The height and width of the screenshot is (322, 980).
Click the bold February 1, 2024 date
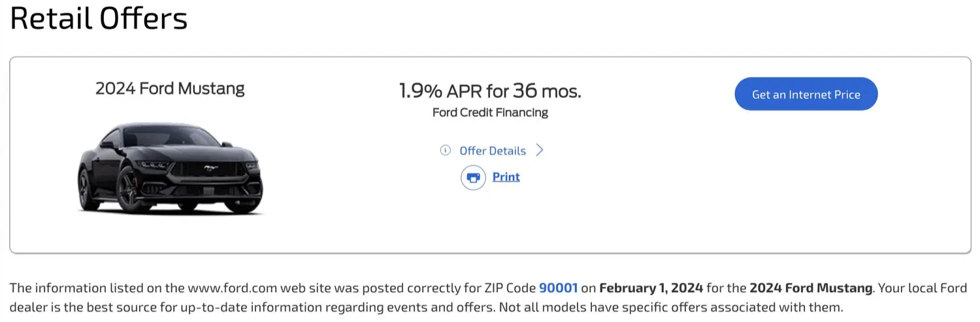pyautogui.click(x=651, y=288)
